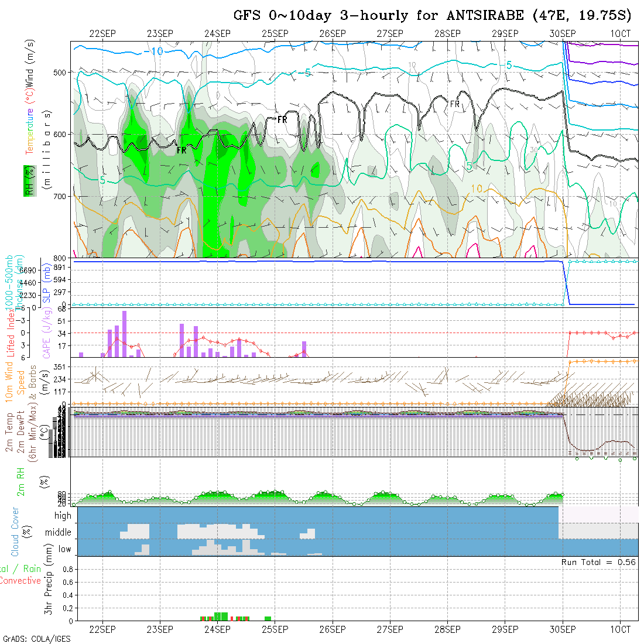Viewport: 644px width, 644px height.
Task: Click the 234 value on wind speed axis
Action: 60,379
